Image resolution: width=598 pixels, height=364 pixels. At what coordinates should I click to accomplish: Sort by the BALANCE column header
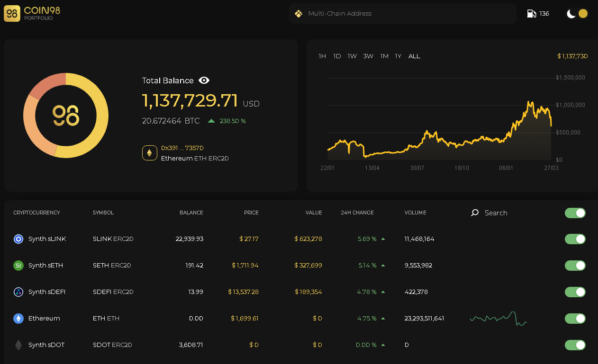point(191,213)
